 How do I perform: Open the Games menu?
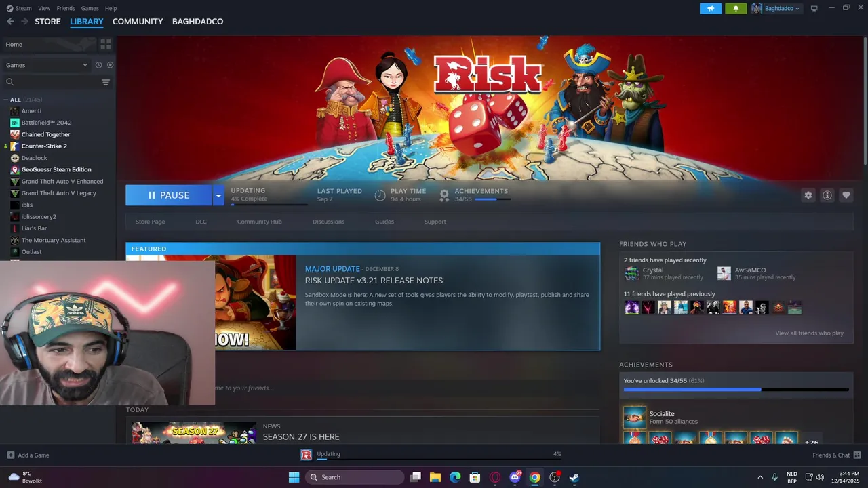[90, 8]
